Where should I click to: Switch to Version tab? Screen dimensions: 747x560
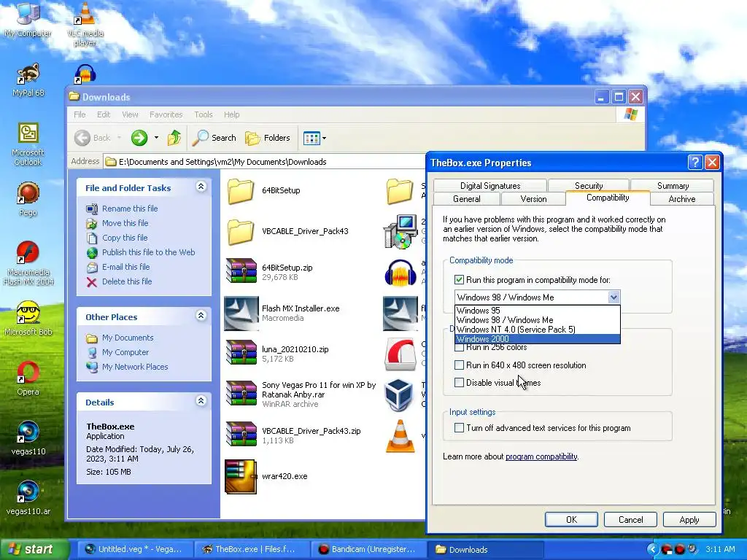click(x=533, y=199)
